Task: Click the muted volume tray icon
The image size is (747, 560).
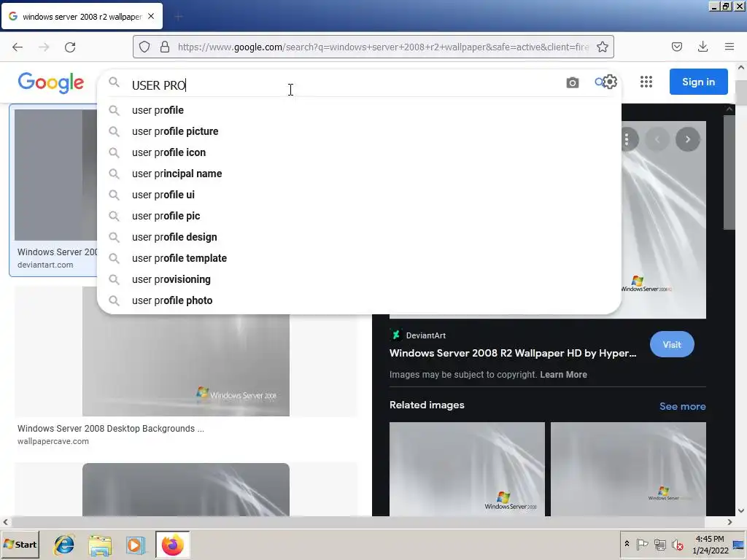Action: 677,544
